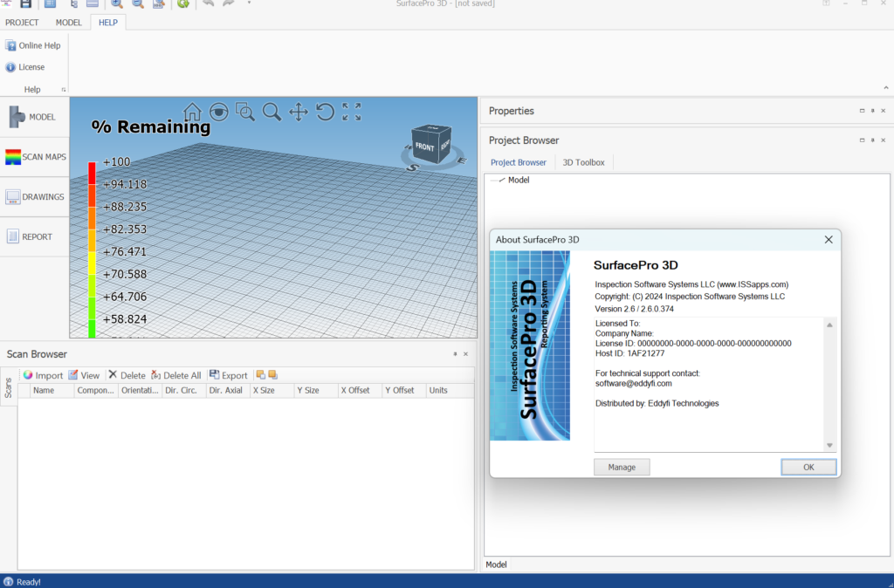Click the right orange stacked-squares icon after Export
The height and width of the screenshot is (588, 894).
272,375
